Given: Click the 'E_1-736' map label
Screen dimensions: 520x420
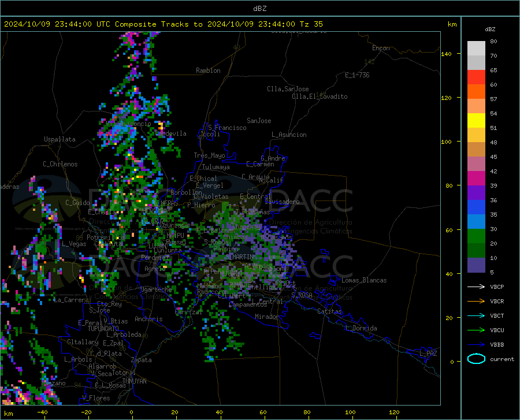Looking at the screenshot, I should click(357, 75).
